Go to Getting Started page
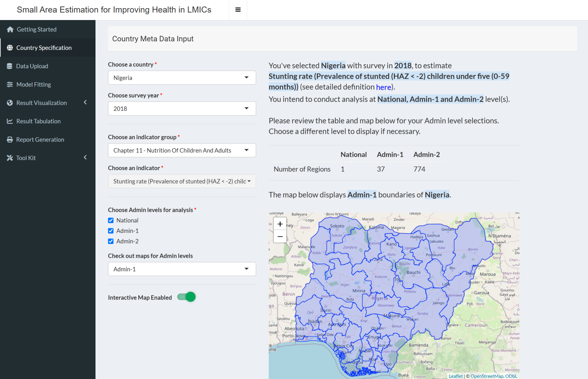 click(36, 29)
